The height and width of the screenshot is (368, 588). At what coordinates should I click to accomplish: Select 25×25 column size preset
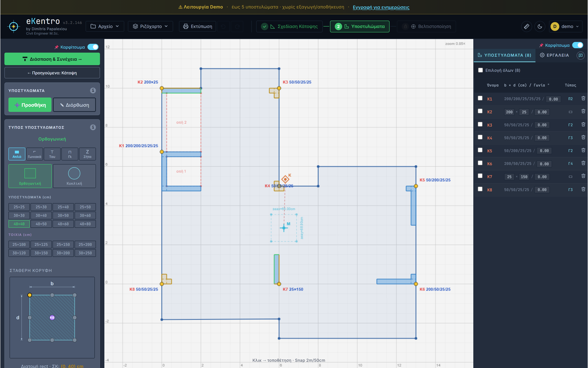pos(19,207)
